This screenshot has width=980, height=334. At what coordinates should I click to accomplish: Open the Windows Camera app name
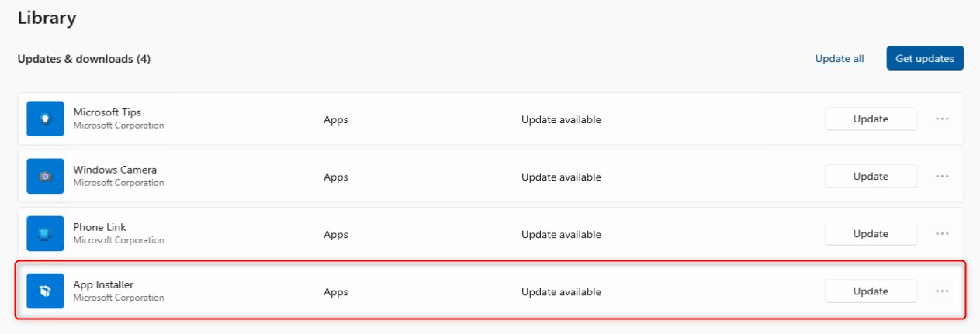click(x=115, y=170)
